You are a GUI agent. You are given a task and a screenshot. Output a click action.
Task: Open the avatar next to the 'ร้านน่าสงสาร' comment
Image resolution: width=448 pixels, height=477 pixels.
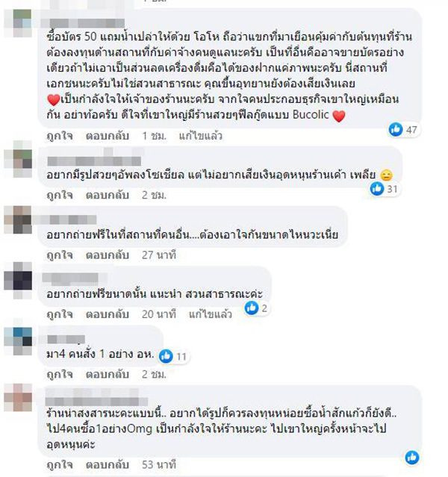point(18,398)
